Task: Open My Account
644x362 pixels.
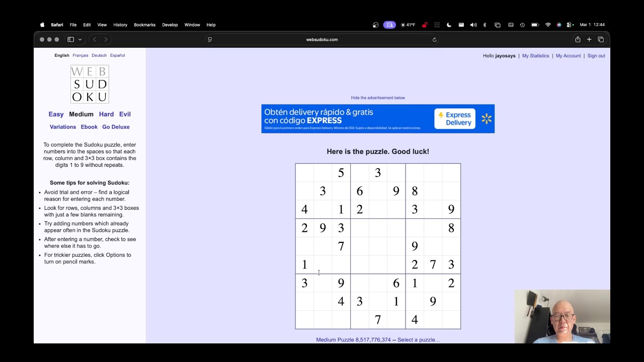Action: pyautogui.click(x=568, y=56)
